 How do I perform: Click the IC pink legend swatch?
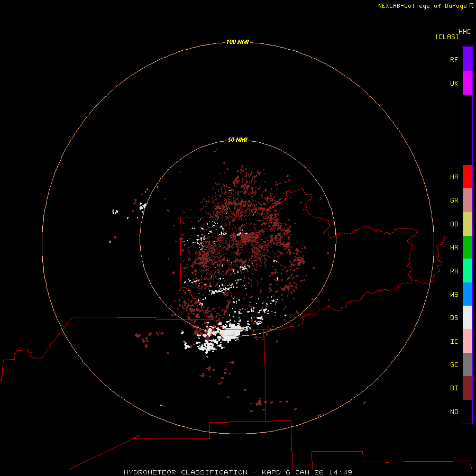tap(467, 341)
